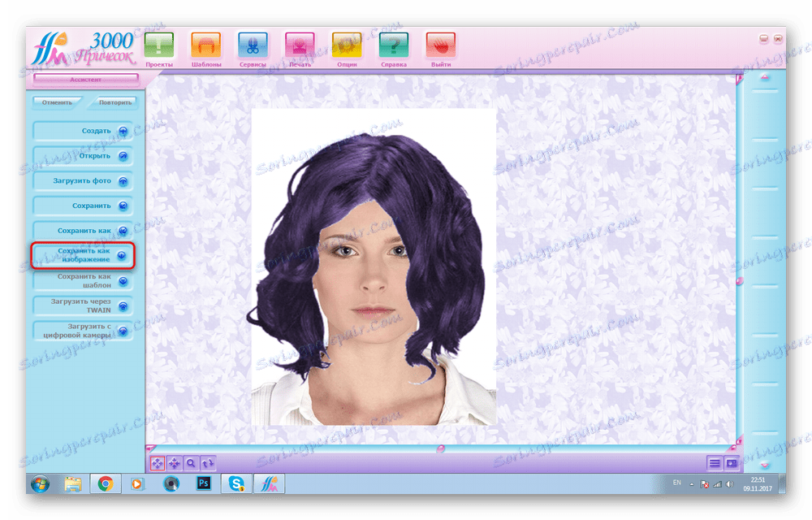Image resolution: width=812 pixels, height=520 pixels.
Task: Click the Отменить undo button
Action: pyautogui.click(x=57, y=102)
